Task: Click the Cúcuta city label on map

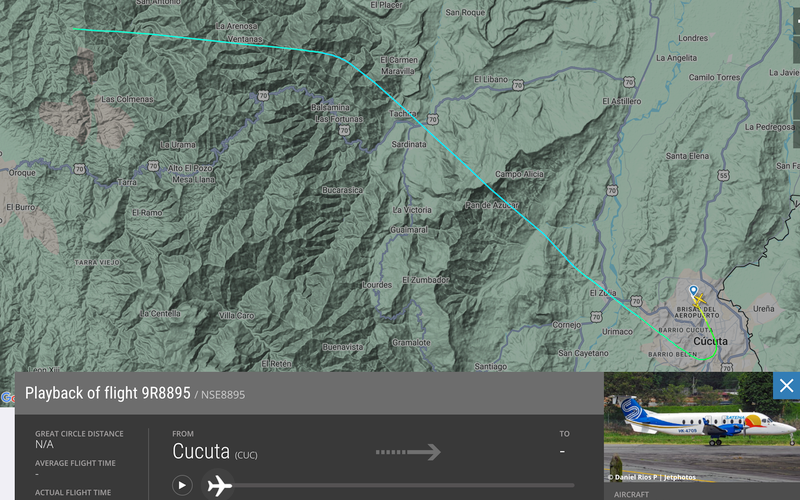Action: (x=710, y=341)
